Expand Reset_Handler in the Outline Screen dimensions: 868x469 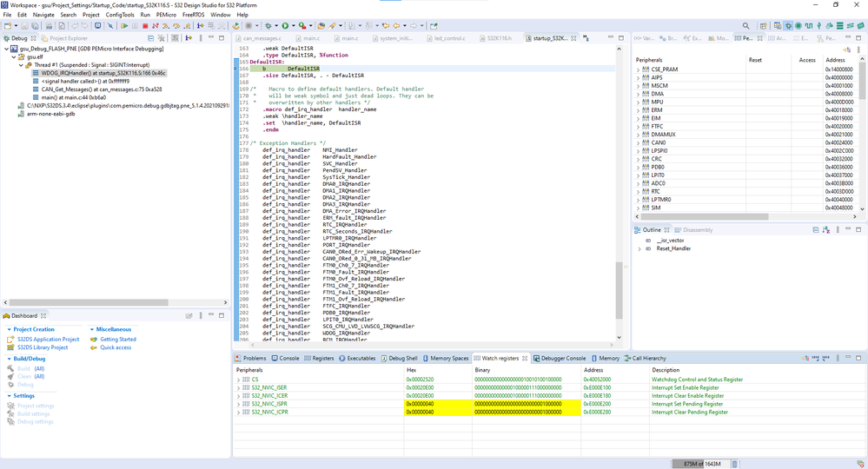pyautogui.click(x=640, y=248)
